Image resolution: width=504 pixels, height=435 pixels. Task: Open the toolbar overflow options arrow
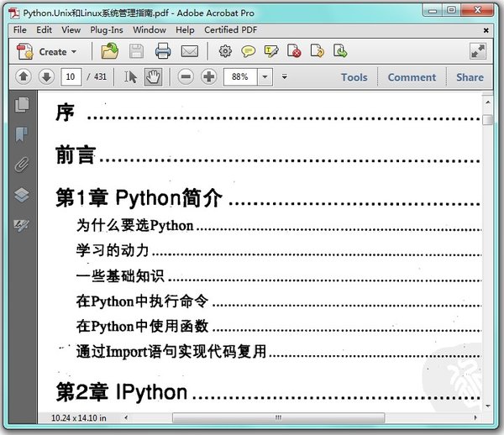[285, 76]
